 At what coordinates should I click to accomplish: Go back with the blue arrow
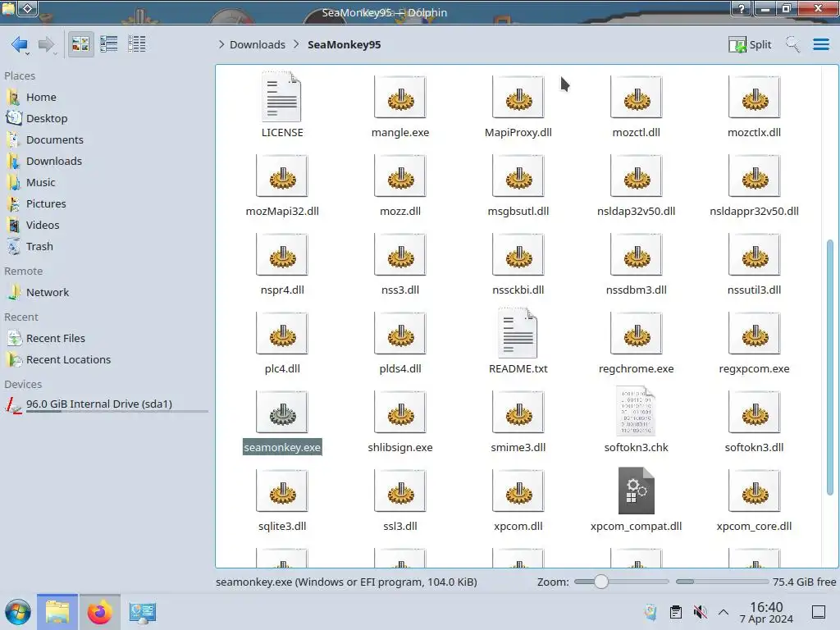pos(20,44)
